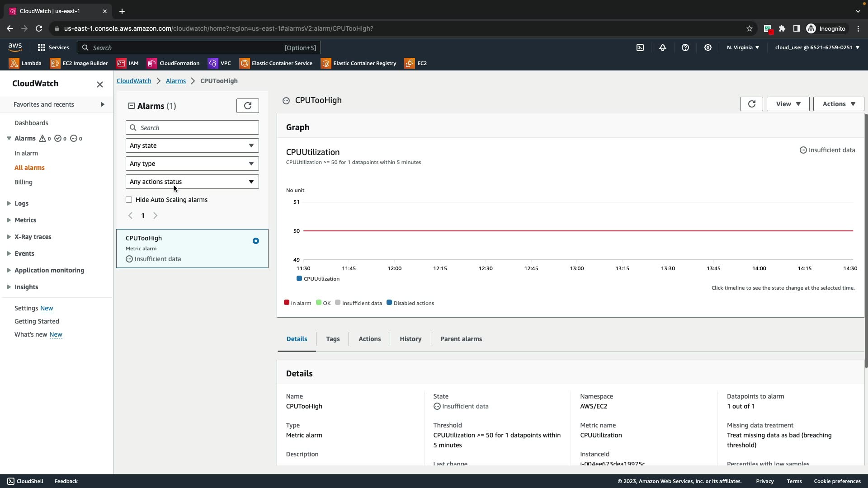Close the CloudWatch side navigation panel

tap(100, 84)
